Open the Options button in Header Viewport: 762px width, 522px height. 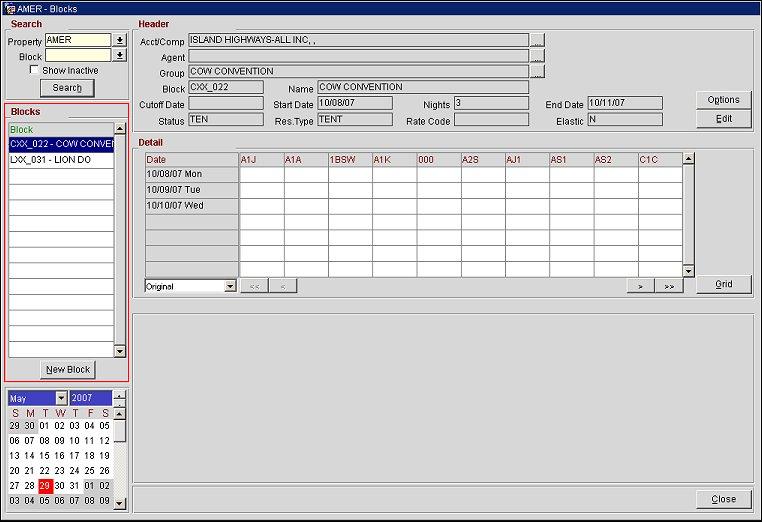(x=723, y=100)
